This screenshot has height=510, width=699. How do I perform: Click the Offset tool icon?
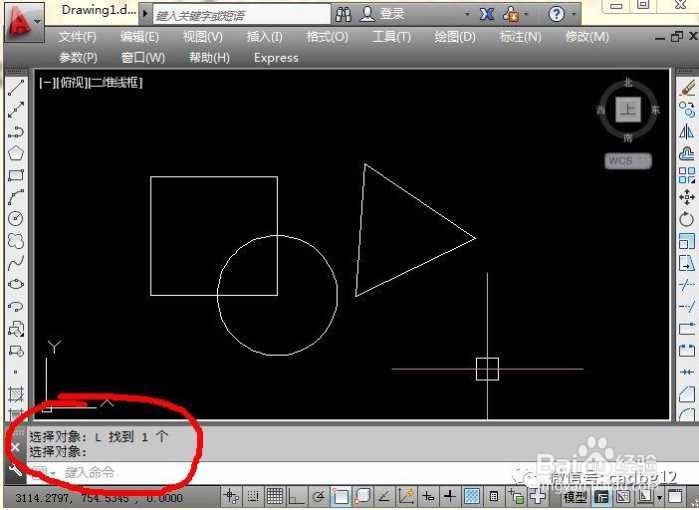coord(687,153)
